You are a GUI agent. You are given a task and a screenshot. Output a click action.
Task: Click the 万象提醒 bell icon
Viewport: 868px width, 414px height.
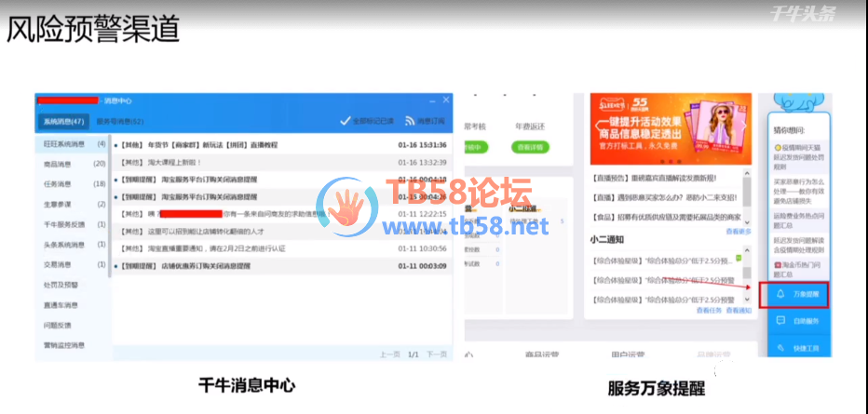coord(780,294)
